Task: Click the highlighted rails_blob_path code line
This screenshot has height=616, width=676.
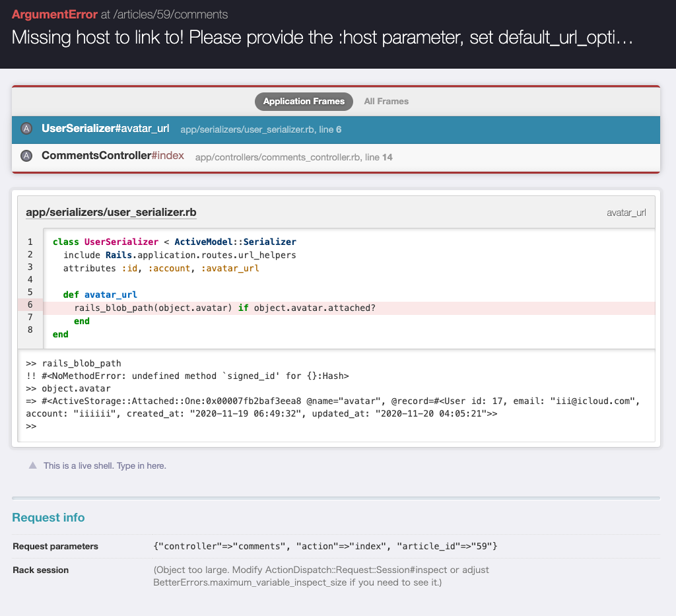Action: tap(224, 308)
